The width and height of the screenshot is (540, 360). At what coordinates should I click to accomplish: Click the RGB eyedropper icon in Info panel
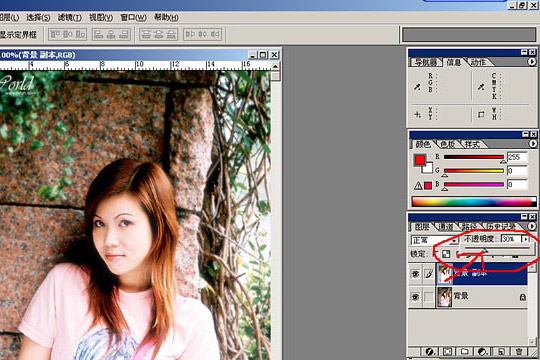coord(417,86)
